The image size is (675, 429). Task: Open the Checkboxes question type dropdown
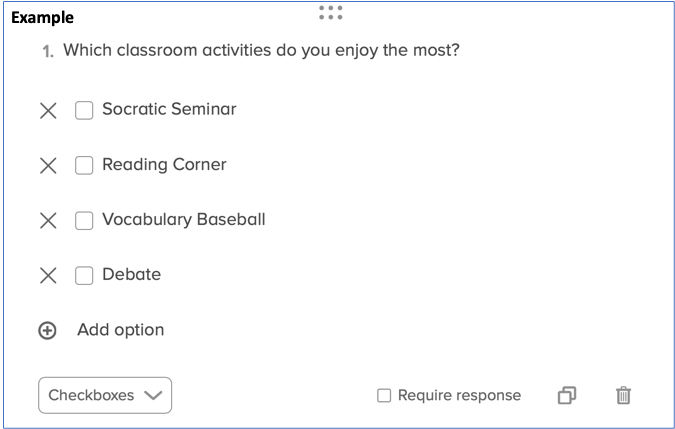point(105,395)
